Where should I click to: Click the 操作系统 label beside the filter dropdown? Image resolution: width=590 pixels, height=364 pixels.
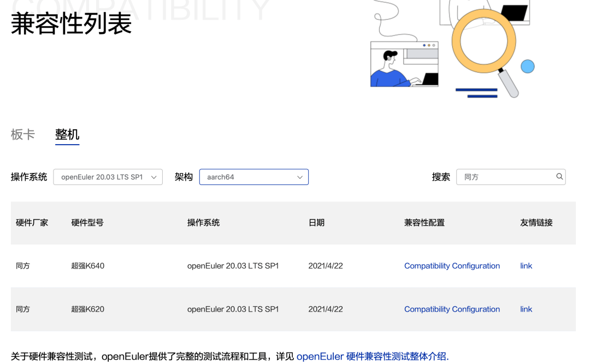[29, 177]
